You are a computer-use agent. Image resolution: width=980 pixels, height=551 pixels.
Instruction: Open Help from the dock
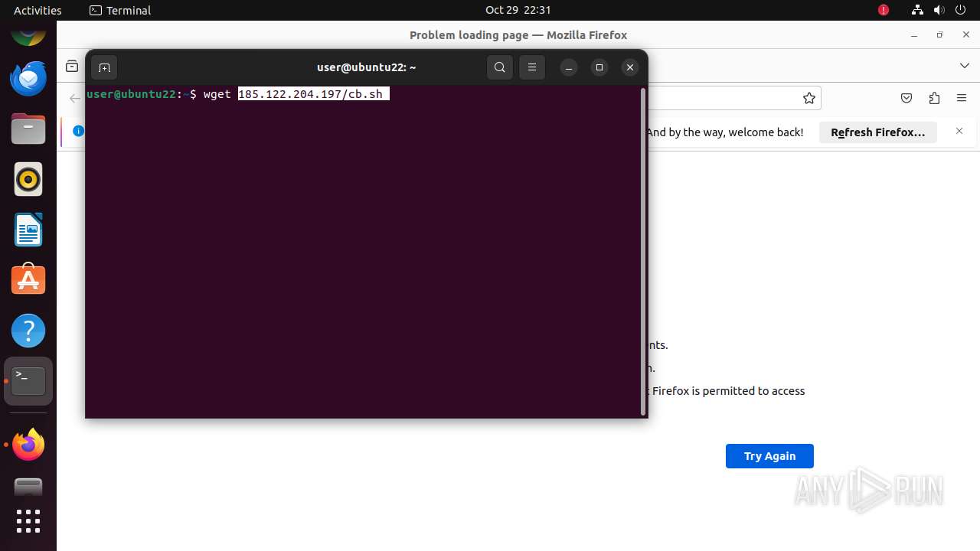click(x=28, y=331)
